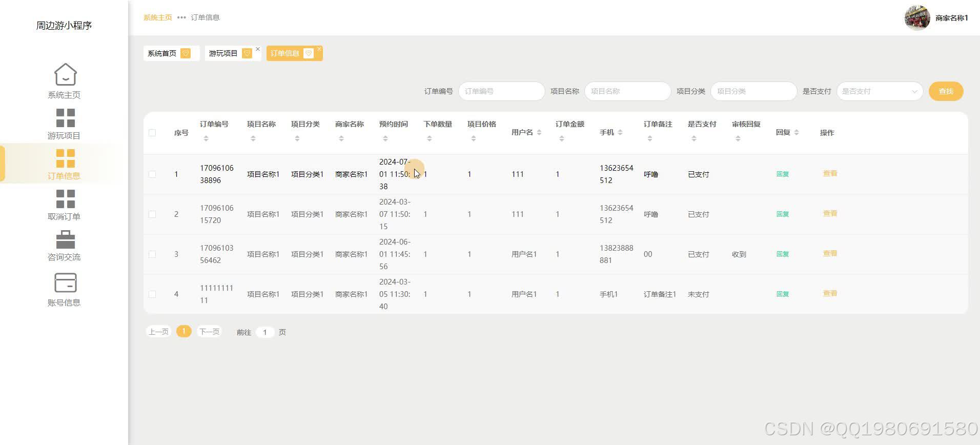This screenshot has height=445, width=980.
Task: Select page number 1 in pagination
Action: [184, 331]
